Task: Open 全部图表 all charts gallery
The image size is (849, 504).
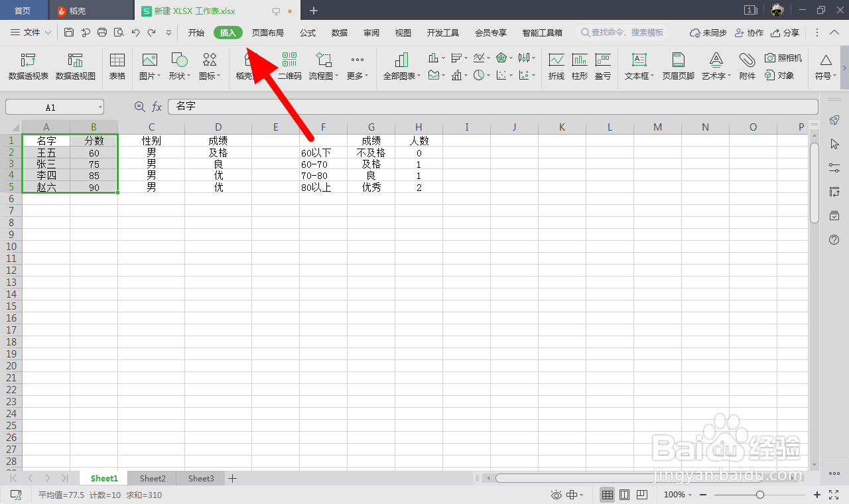Action: pos(401,67)
